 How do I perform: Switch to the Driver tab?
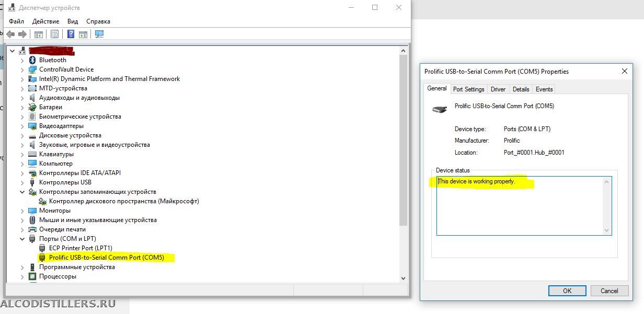tap(498, 89)
